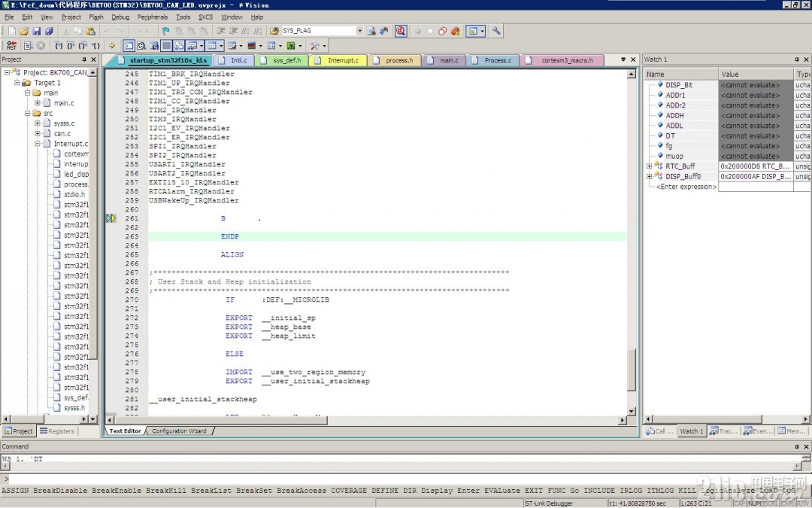The height and width of the screenshot is (508, 812).
Task: Click the Save all icon
Action: 49,31
